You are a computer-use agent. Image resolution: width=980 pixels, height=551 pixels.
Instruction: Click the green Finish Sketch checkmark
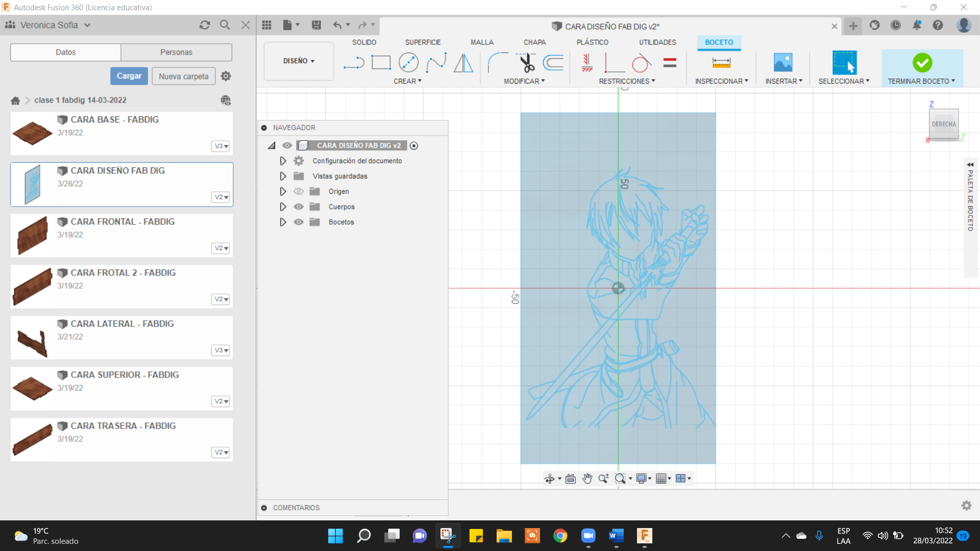click(x=922, y=63)
